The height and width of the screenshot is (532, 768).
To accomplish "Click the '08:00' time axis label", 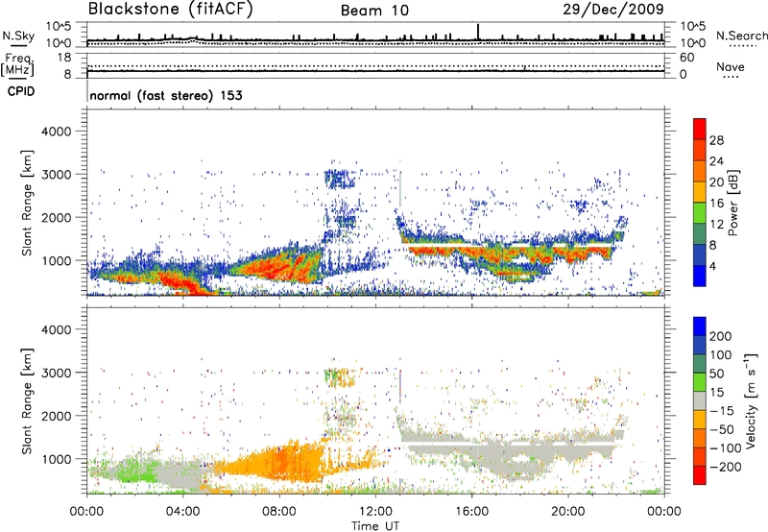I will [279, 512].
